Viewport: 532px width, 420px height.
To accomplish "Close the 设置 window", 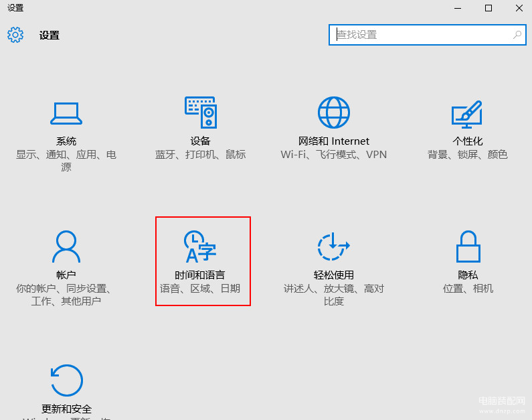I will click(x=519, y=8).
